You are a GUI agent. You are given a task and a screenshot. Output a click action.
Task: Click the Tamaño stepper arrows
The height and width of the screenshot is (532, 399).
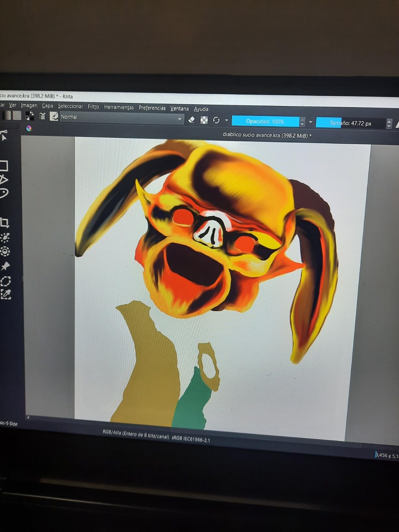coord(389,124)
